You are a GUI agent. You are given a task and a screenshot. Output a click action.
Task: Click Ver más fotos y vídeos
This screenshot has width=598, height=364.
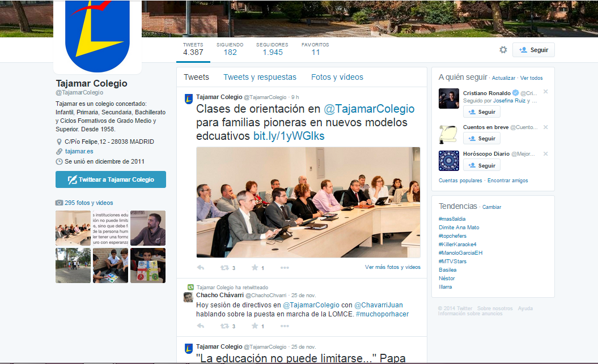click(392, 267)
